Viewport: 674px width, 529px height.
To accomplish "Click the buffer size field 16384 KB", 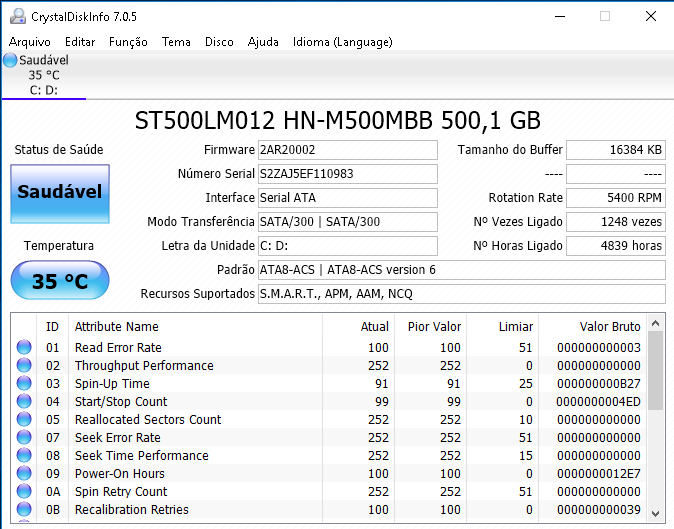I will point(616,150).
